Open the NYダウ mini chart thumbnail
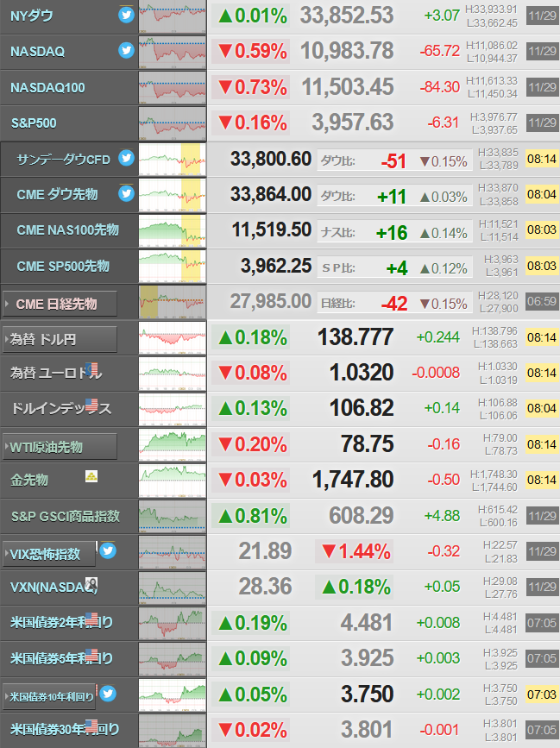This screenshot has height=748, width=560. [173, 16]
